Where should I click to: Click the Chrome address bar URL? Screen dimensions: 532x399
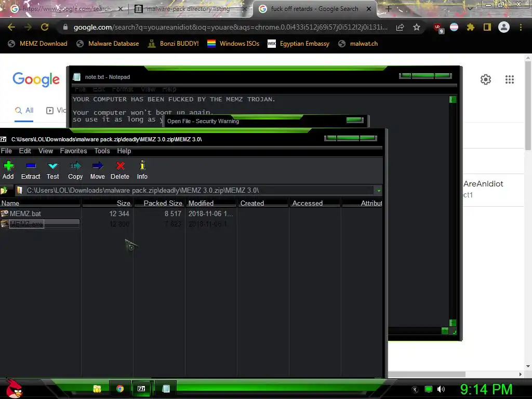[x=230, y=27]
